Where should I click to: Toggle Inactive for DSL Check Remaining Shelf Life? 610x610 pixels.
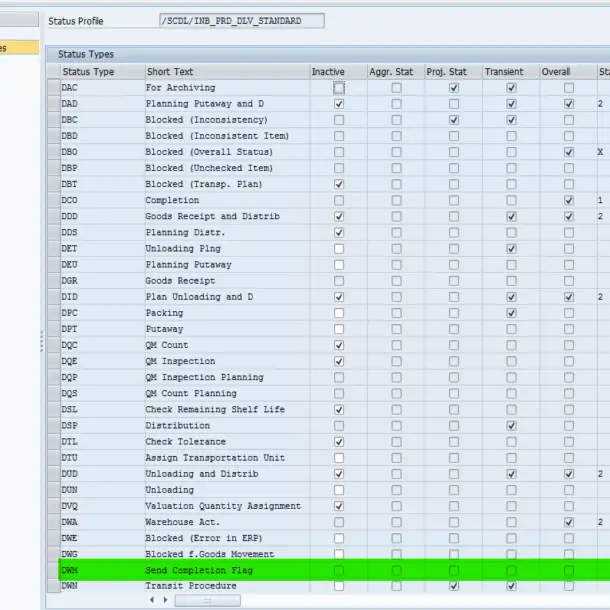339,410
